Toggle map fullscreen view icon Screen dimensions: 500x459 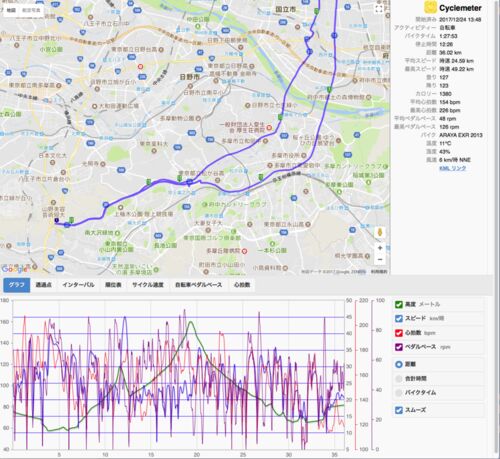(x=379, y=9)
